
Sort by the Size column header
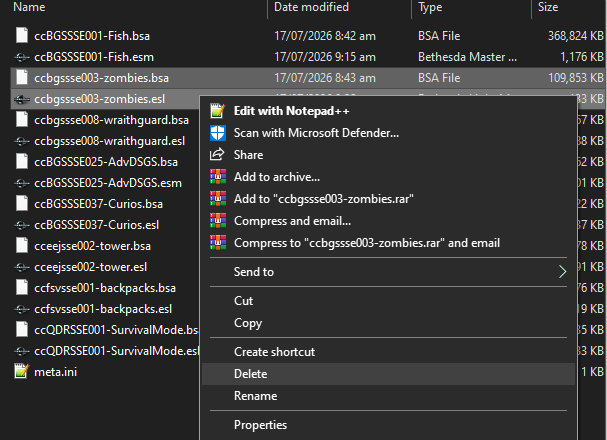point(548,7)
